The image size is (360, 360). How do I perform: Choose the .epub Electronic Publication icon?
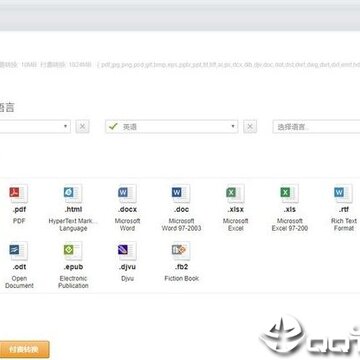pyautogui.click(x=73, y=251)
